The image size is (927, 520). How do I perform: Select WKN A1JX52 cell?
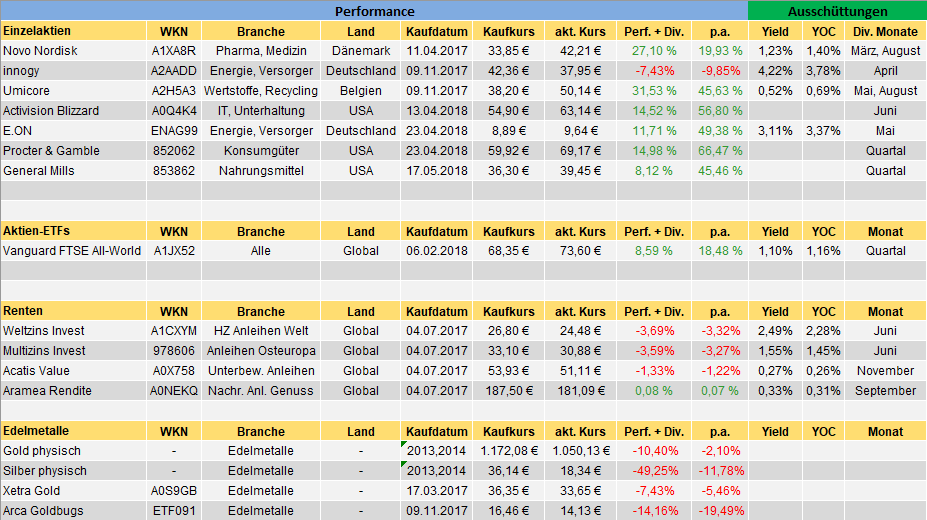[x=174, y=251]
